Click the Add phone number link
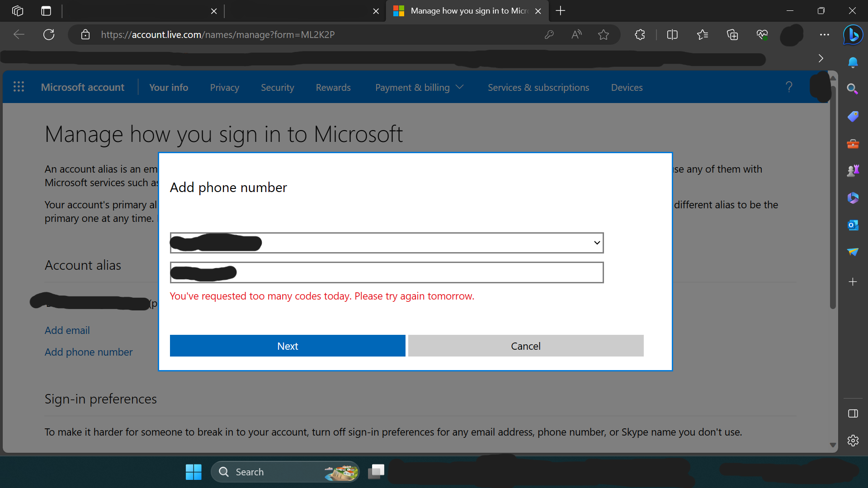Image resolution: width=868 pixels, height=488 pixels. click(88, 352)
